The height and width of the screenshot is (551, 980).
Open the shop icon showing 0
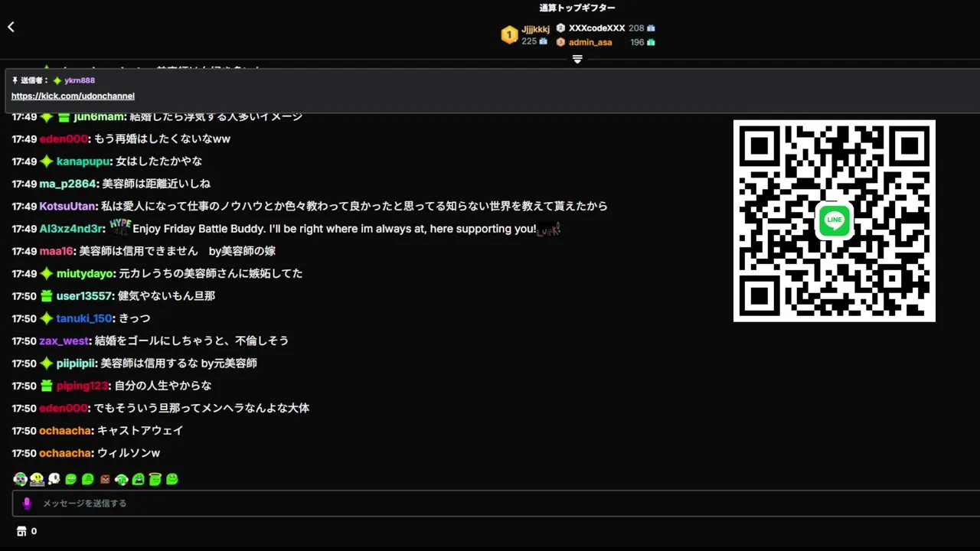coord(22,531)
